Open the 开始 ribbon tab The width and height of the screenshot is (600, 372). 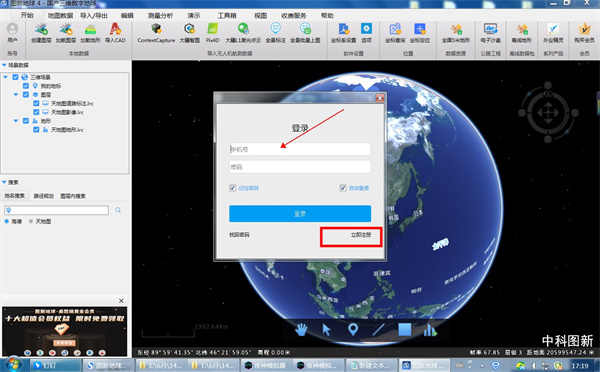(x=27, y=15)
